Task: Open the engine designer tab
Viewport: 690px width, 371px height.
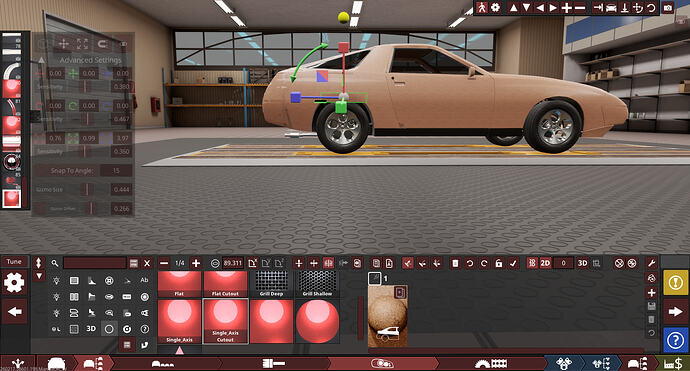Action: coord(564,364)
